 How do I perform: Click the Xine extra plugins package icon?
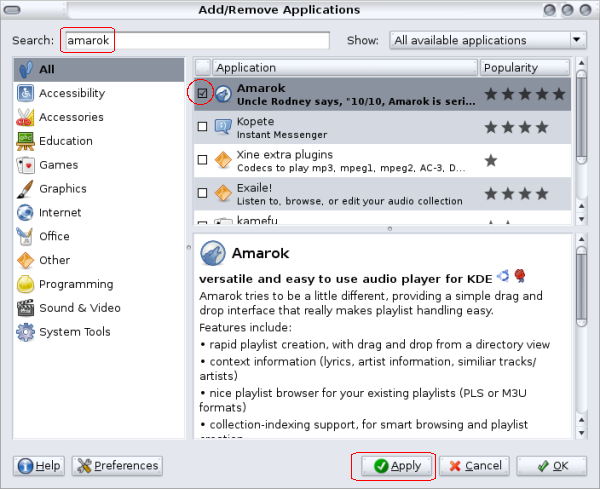(x=223, y=160)
